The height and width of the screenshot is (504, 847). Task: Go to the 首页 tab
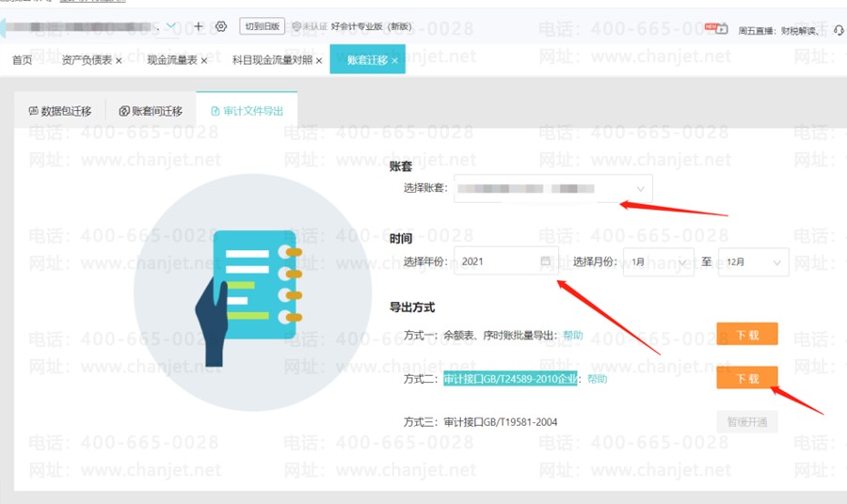click(x=23, y=60)
